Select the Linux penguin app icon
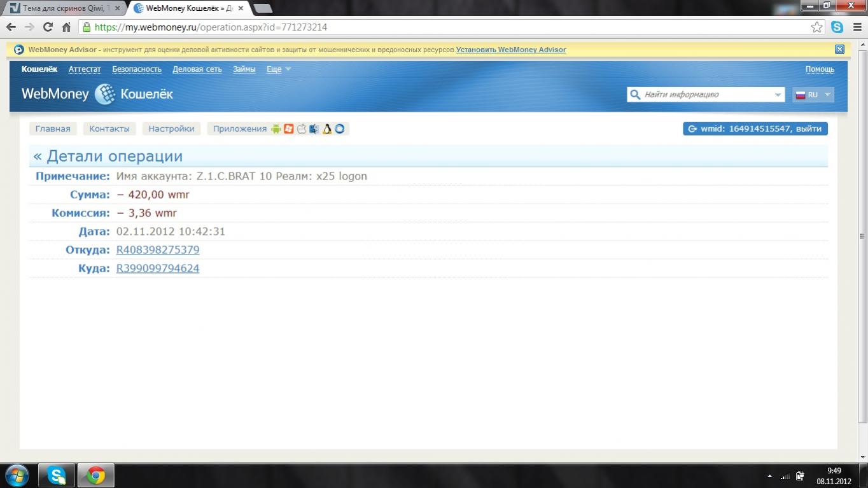 pos(327,129)
